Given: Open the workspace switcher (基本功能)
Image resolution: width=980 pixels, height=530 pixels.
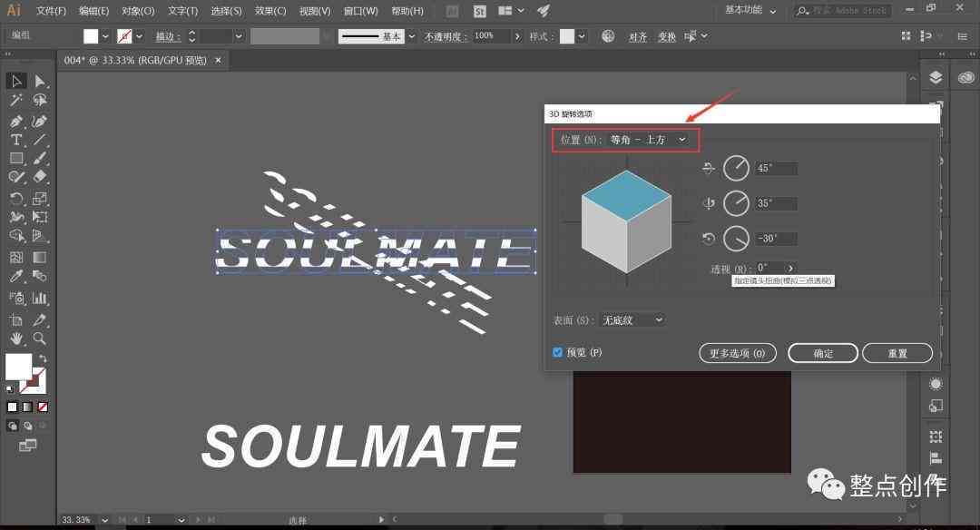Looking at the screenshot, I should click(750, 10).
